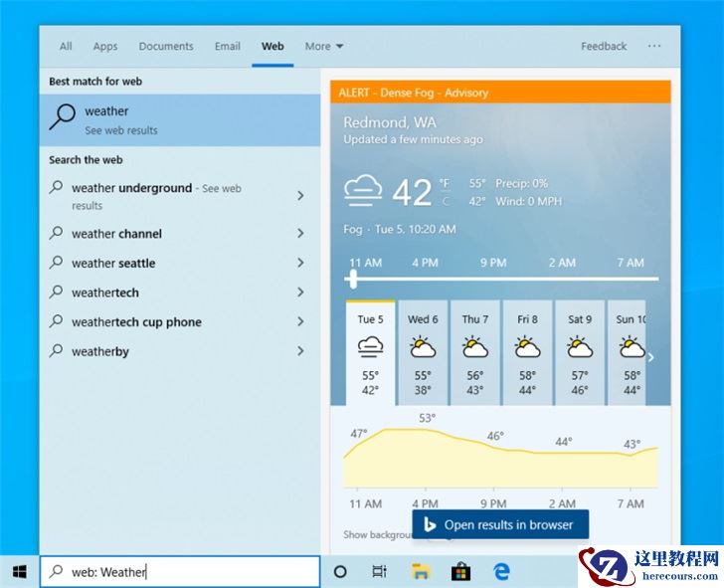
Task: Click the hourly timeline slider handle
Action: pyautogui.click(x=353, y=280)
